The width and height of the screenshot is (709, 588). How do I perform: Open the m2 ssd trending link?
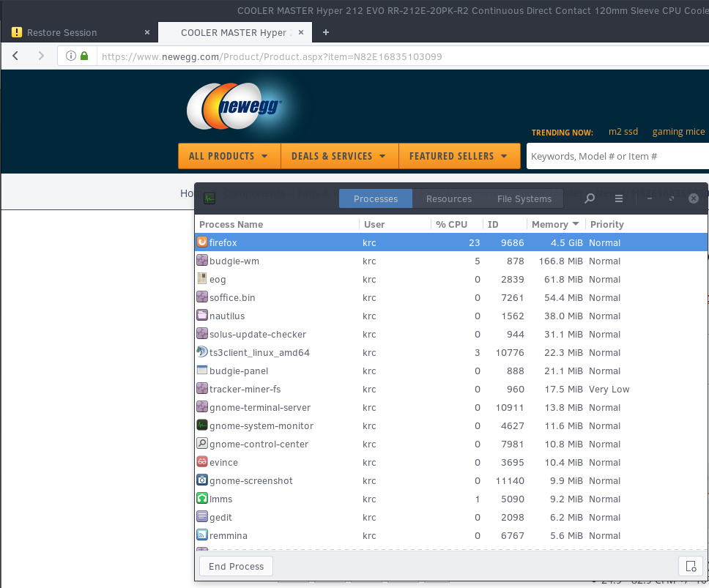click(623, 132)
